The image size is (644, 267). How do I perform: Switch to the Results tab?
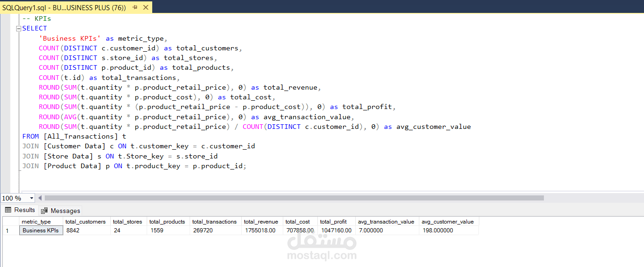pos(20,210)
